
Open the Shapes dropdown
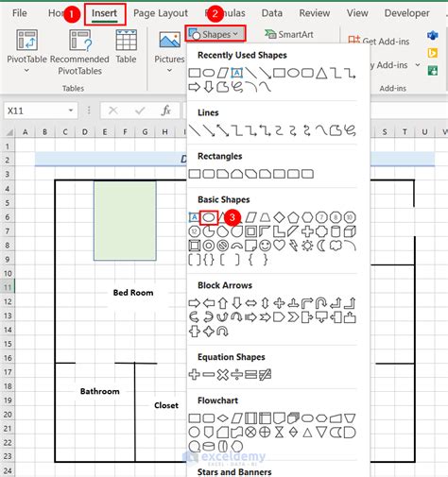click(215, 34)
